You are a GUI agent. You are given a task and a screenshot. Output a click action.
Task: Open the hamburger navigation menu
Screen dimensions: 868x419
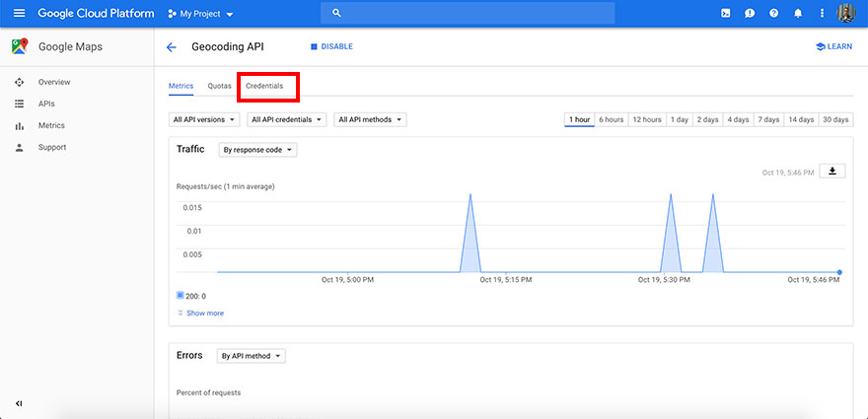click(x=19, y=13)
